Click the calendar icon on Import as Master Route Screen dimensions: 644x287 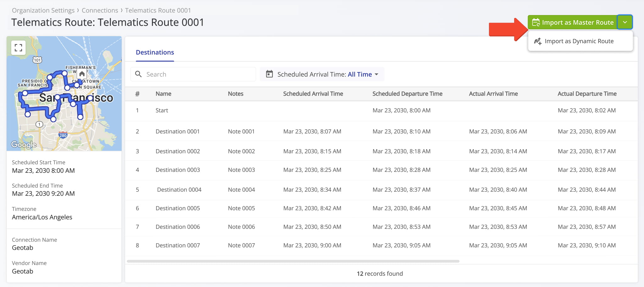536,22
